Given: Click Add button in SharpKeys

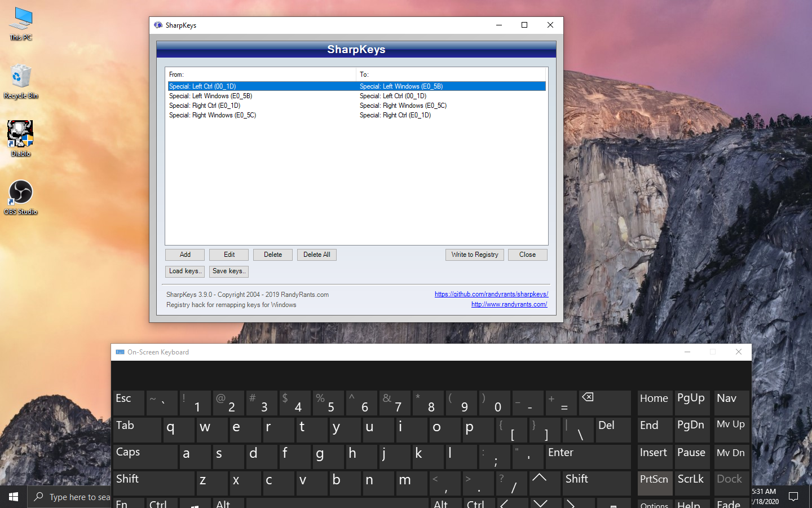Looking at the screenshot, I should pos(185,255).
